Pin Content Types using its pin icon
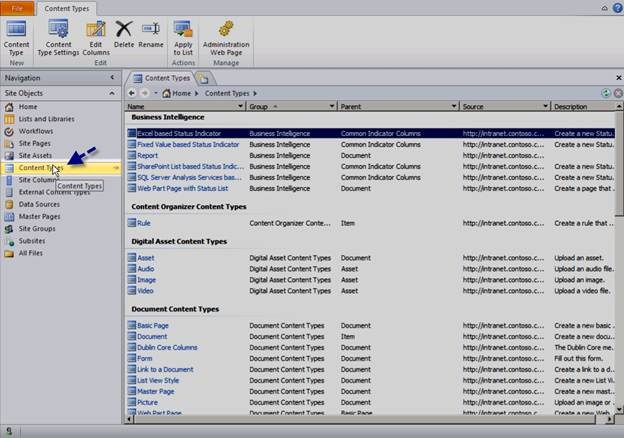624x438 pixels. point(116,168)
